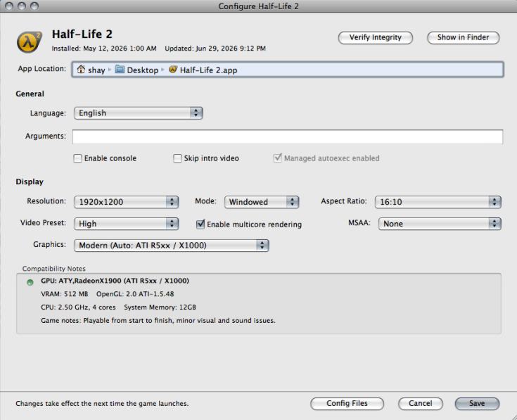Click the Changes take effect footer note
The width and height of the screenshot is (517, 420).
point(102,404)
